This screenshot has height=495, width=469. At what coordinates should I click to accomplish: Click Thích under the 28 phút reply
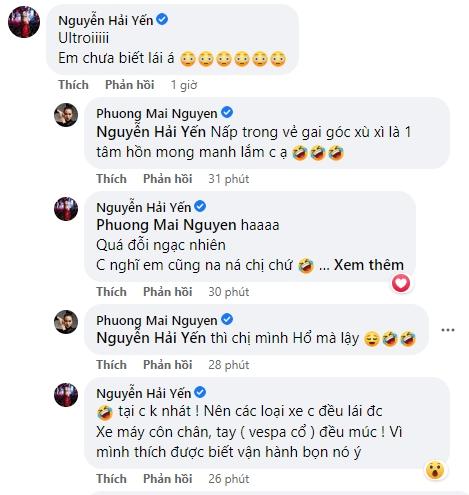tap(112, 365)
